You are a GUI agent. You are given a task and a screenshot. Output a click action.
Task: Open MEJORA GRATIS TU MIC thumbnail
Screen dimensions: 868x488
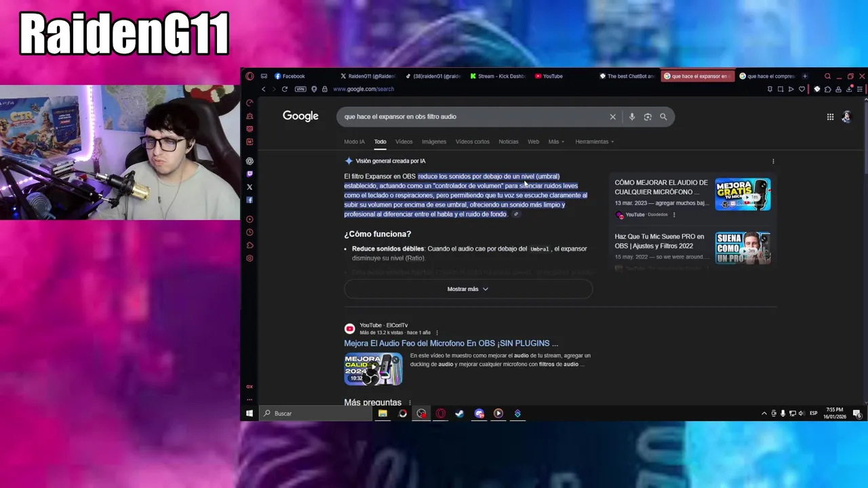(743, 195)
